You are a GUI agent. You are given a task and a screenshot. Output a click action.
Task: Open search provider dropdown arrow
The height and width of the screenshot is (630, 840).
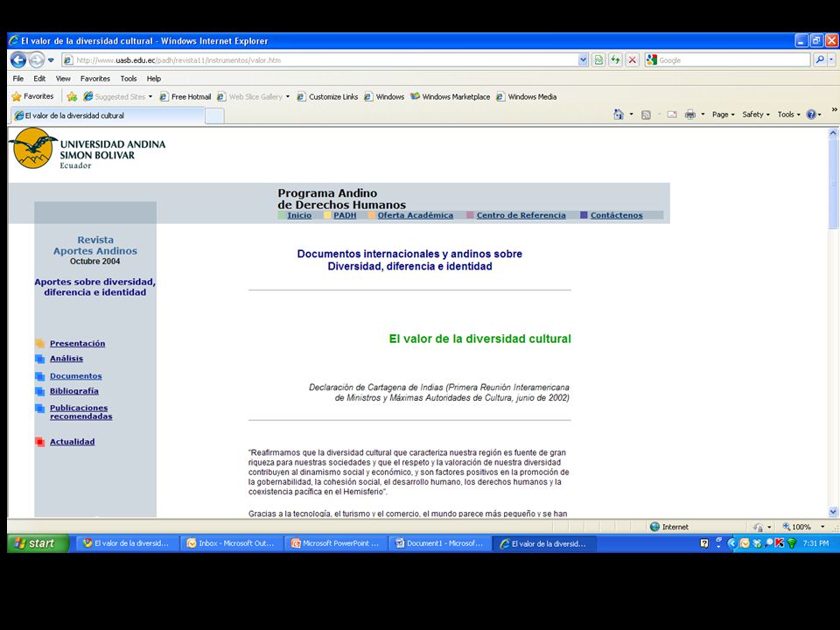[831, 60]
